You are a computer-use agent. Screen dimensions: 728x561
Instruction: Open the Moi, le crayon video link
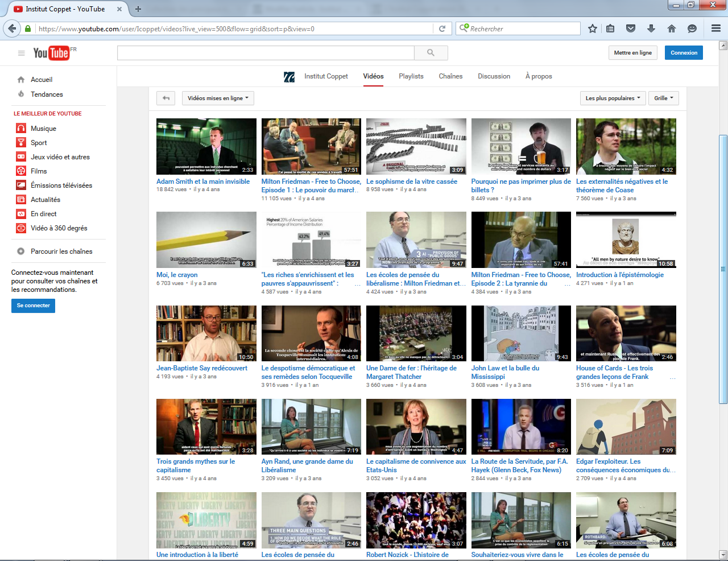coord(177,275)
